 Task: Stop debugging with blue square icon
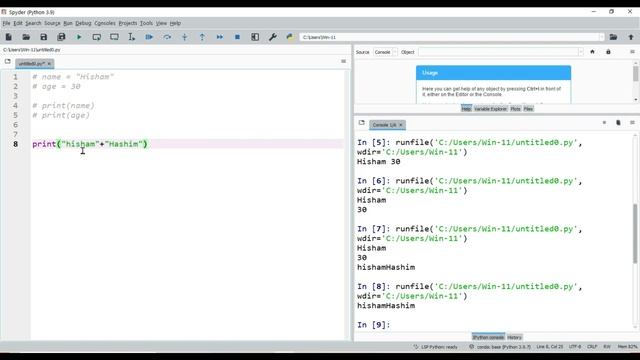pos(237,37)
